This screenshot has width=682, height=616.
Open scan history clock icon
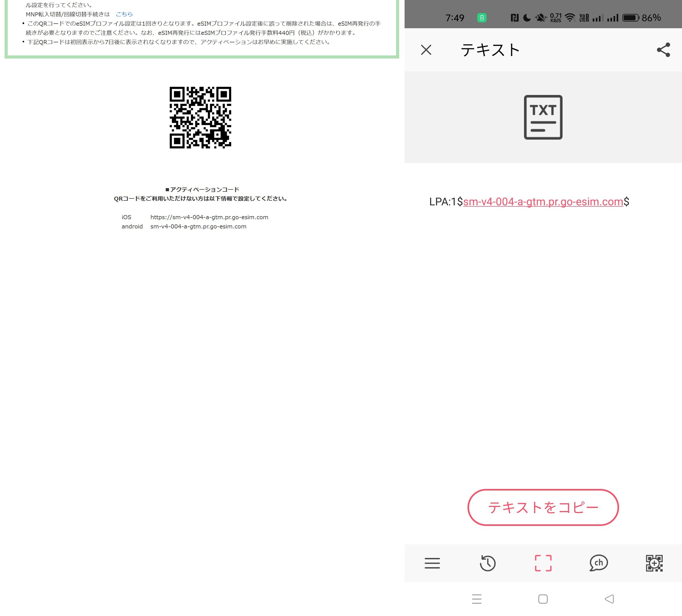(488, 563)
